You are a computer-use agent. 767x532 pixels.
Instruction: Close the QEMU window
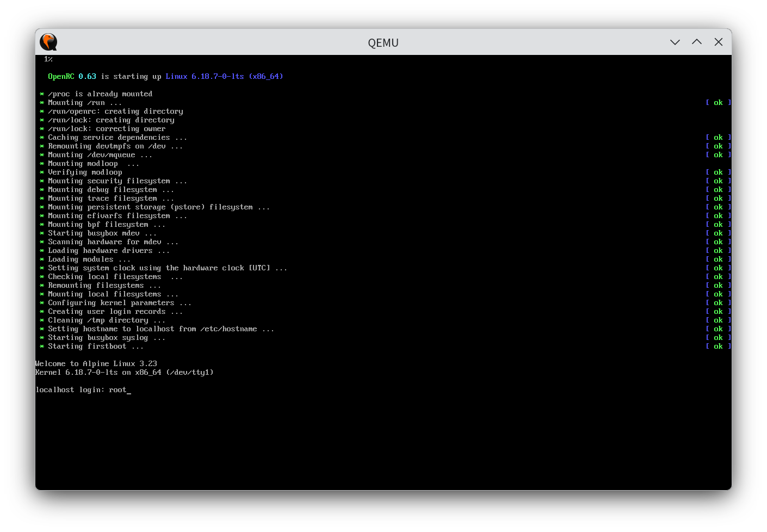point(719,42)
